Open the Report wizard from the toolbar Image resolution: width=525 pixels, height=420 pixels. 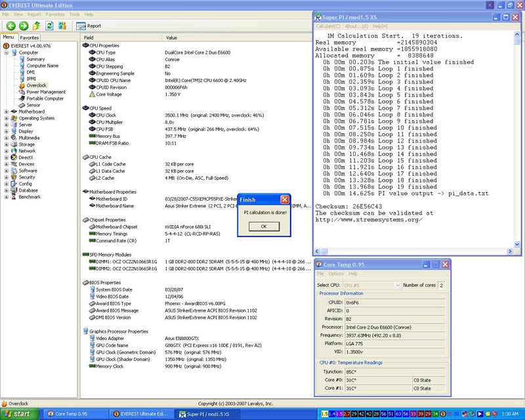click(89, 26)
